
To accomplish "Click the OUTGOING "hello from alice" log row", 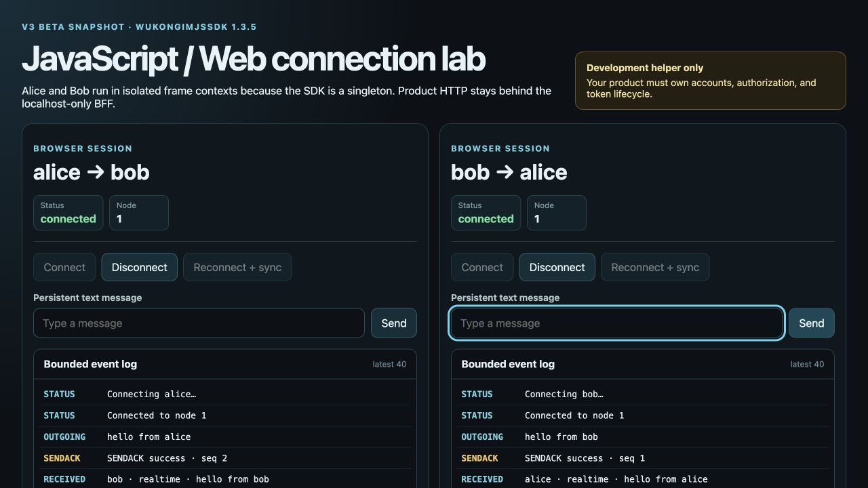I will click(225, 437).
